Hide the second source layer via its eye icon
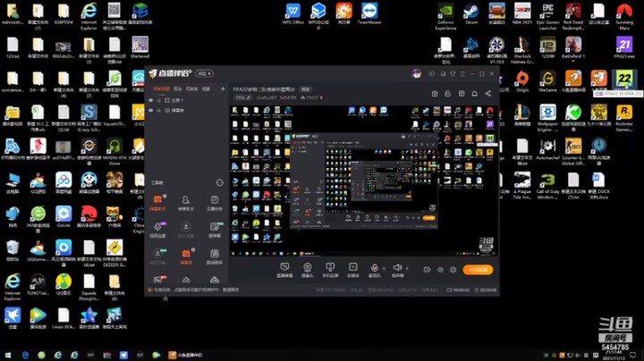Viewport: 644px width, 361px height. 151,110
